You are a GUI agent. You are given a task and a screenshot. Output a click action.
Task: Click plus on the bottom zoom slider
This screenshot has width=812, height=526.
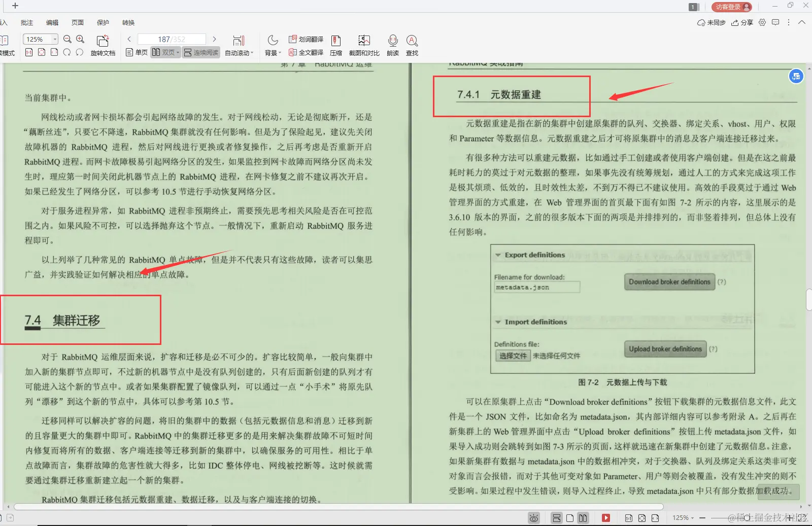coord(790,518)
